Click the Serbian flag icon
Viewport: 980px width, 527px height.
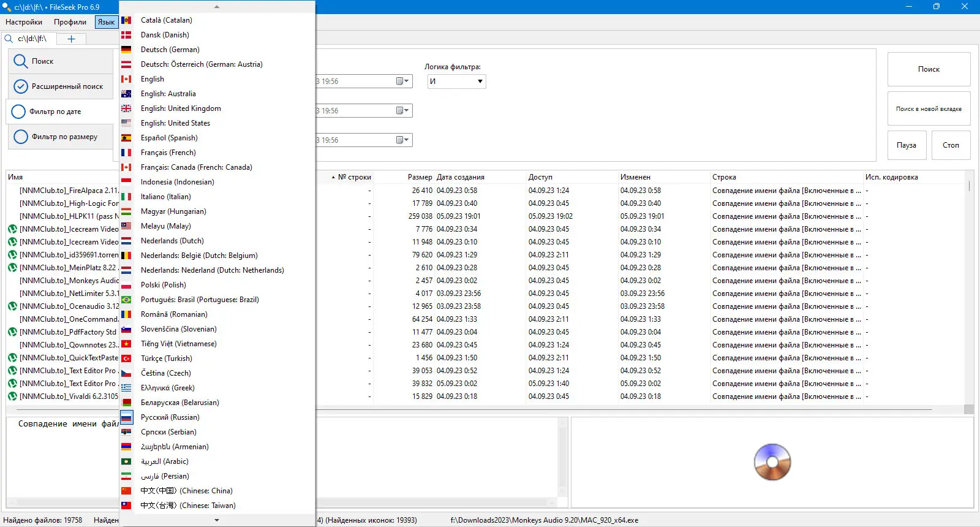point(126,432)
